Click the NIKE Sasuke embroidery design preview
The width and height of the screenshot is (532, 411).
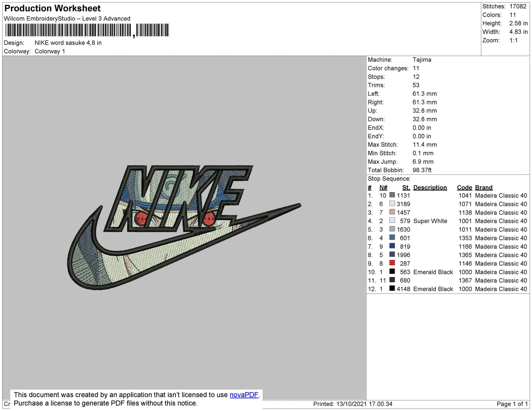184,227
